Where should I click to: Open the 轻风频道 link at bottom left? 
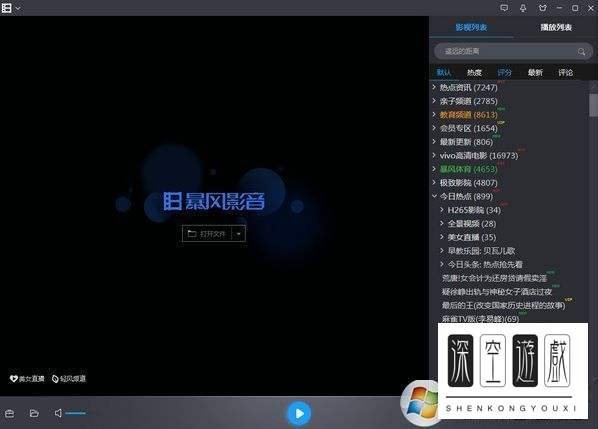(69, 379)
